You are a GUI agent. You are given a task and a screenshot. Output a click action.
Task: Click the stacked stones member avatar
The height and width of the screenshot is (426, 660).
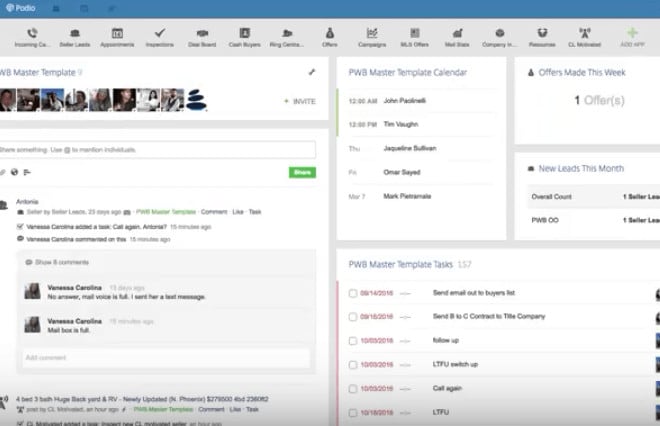pyautogui.click(x=196, y=100)
